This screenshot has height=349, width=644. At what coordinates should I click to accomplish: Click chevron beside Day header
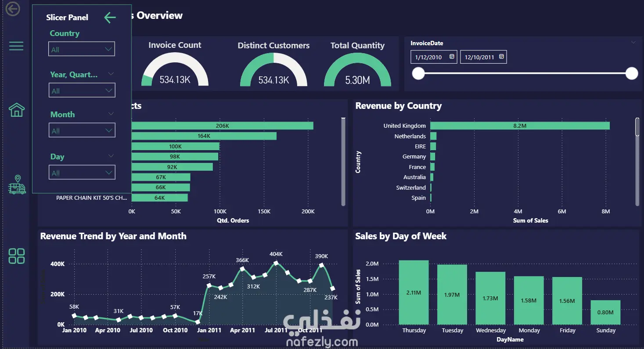111,156
